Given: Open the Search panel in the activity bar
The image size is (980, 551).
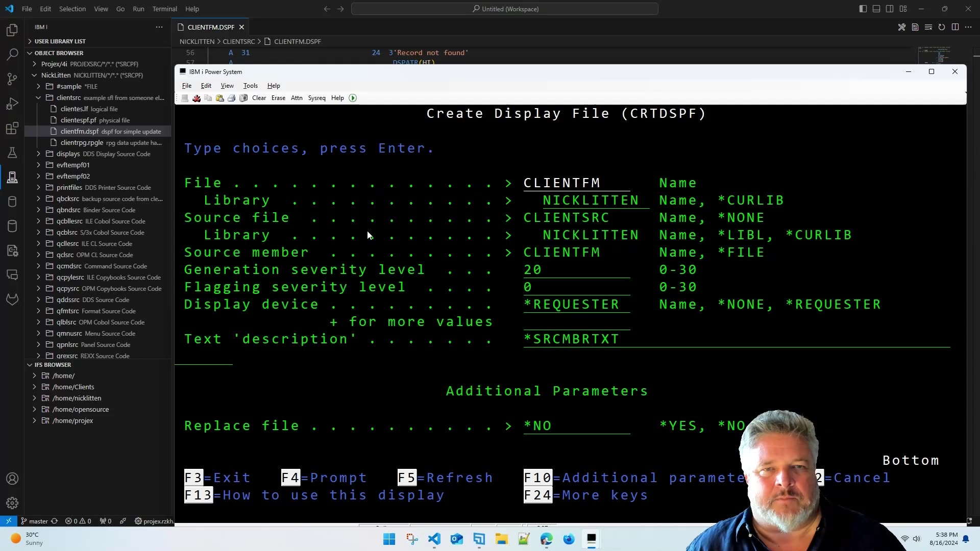Looking at the screenshot, I should pos(12,55).
